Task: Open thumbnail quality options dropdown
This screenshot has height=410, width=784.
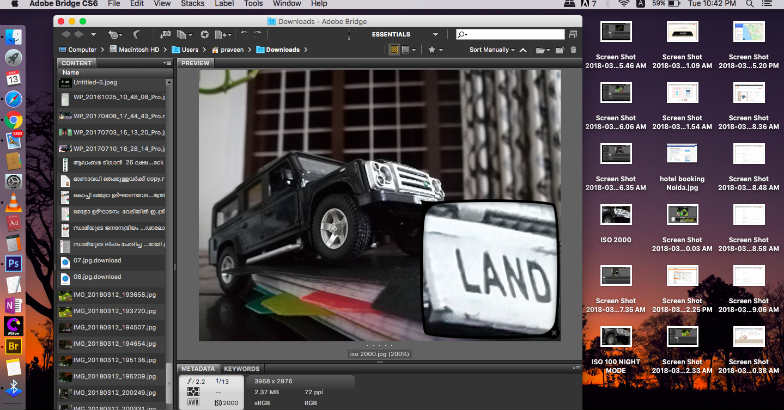Action: click(409, 50)
